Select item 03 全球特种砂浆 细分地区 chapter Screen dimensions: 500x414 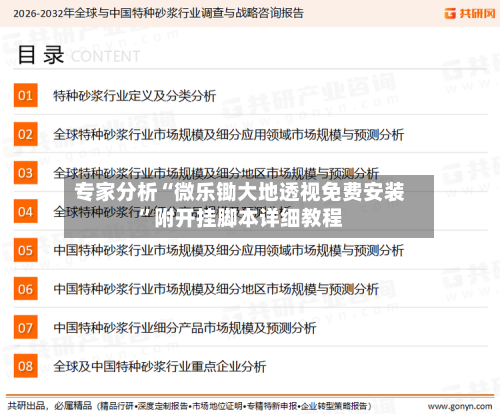pos(216,172)
